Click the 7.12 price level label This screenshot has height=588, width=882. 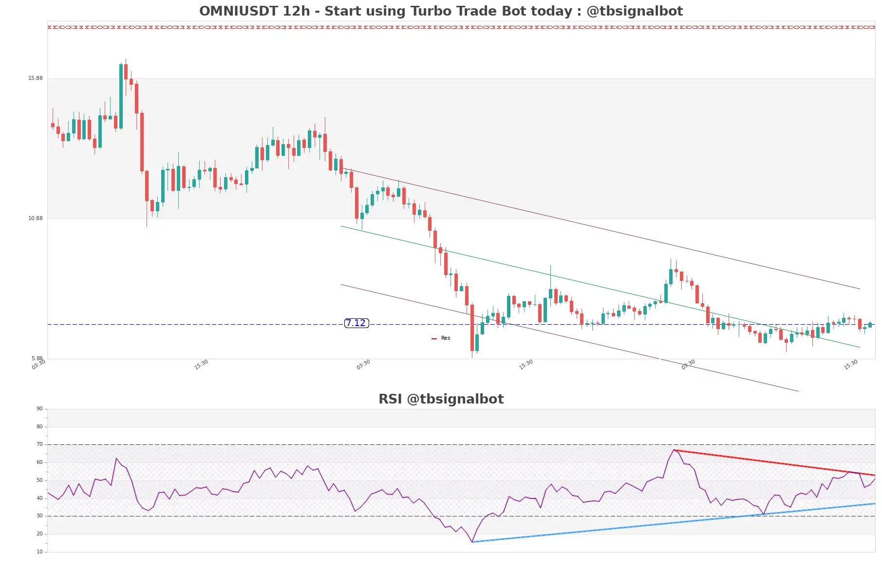click(356, 323)
